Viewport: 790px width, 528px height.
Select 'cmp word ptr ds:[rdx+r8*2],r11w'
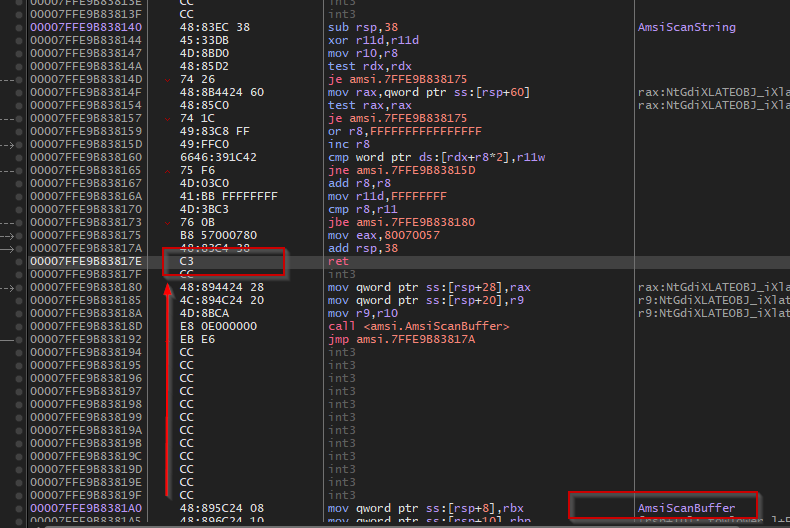click(x=437, y=157)
